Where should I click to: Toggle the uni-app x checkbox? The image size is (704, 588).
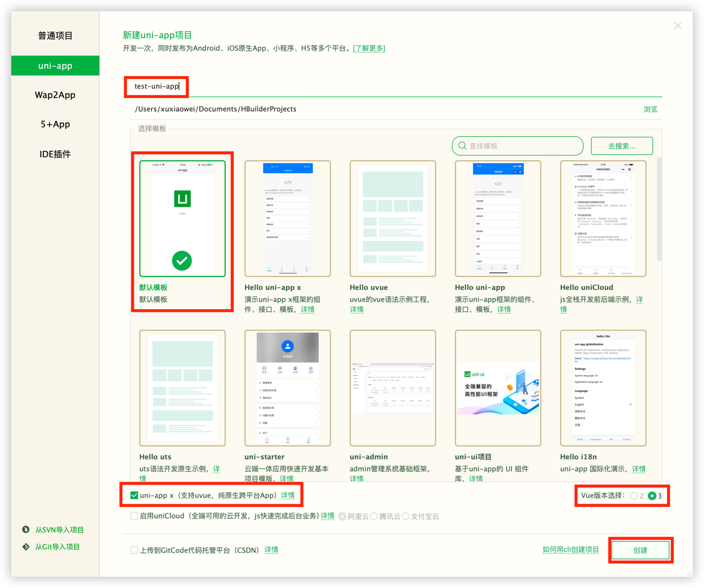[134, 496]
